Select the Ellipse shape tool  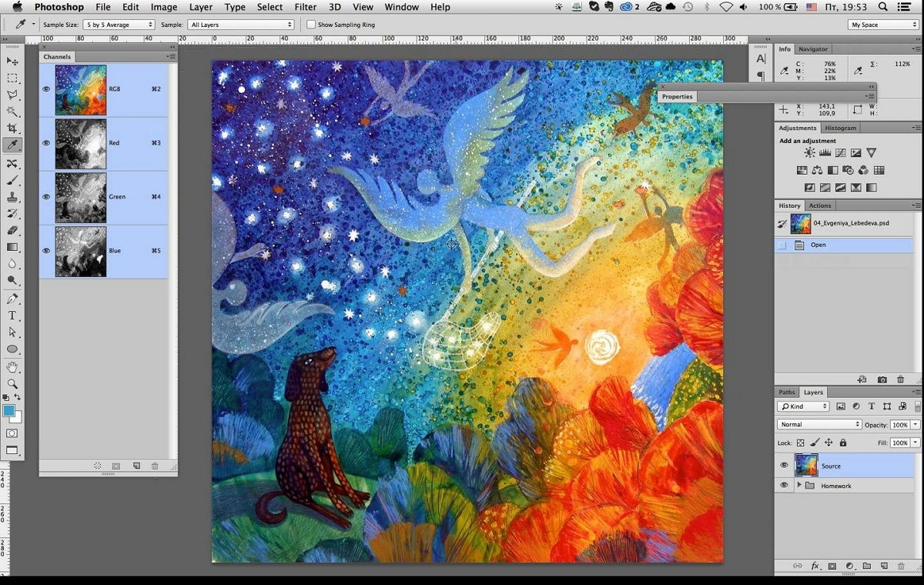tap(12, 349)
